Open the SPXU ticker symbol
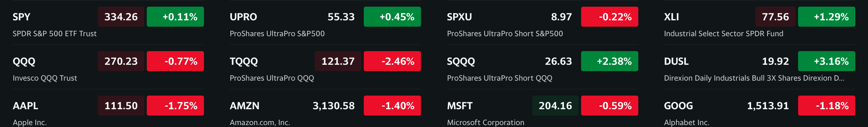868x127 pixels. pyautogui.click(x=459, y=17)
